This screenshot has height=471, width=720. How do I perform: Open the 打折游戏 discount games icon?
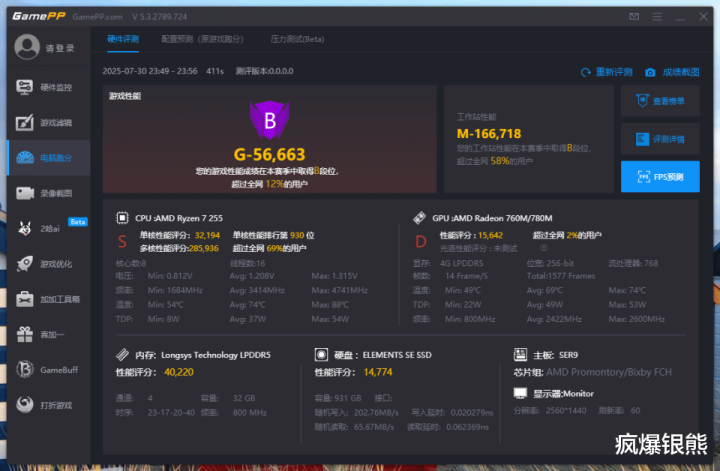[25, 405]
